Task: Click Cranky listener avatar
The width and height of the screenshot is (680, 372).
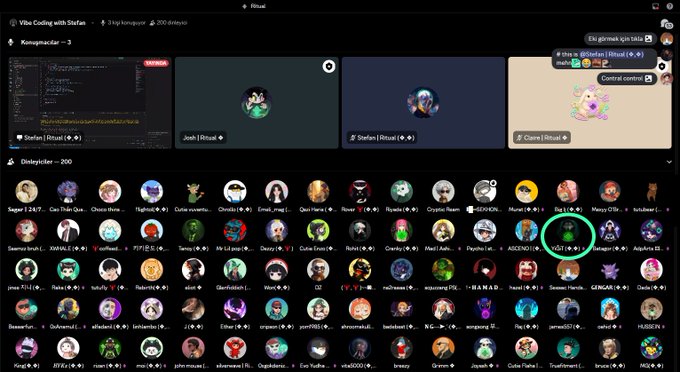Action: (x=401, y=231)
